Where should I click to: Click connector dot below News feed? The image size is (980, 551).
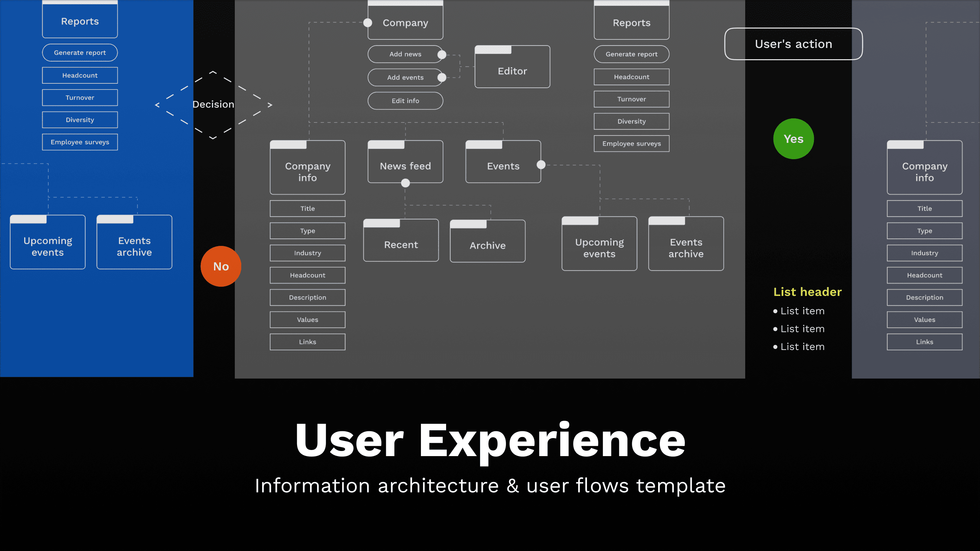coord(405,183)
